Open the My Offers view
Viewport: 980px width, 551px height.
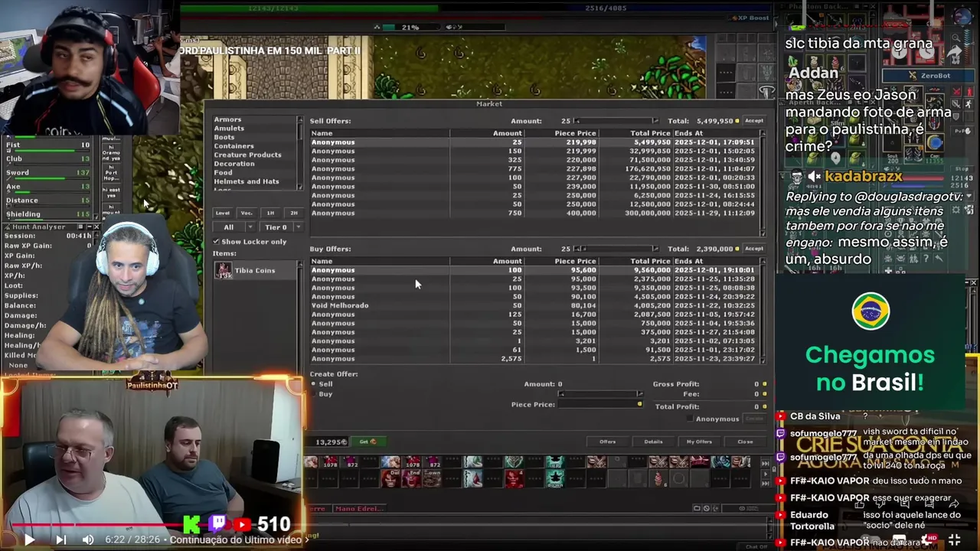tap(699, 442)
